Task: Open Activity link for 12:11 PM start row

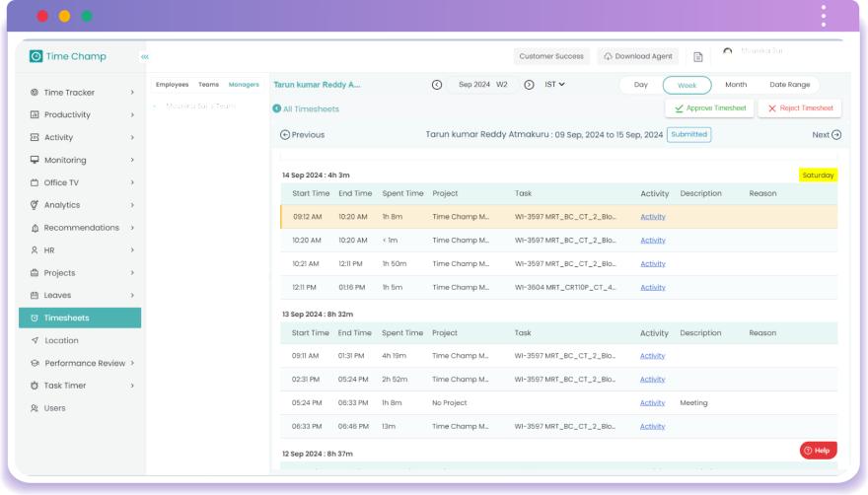Action: (653, 287)
